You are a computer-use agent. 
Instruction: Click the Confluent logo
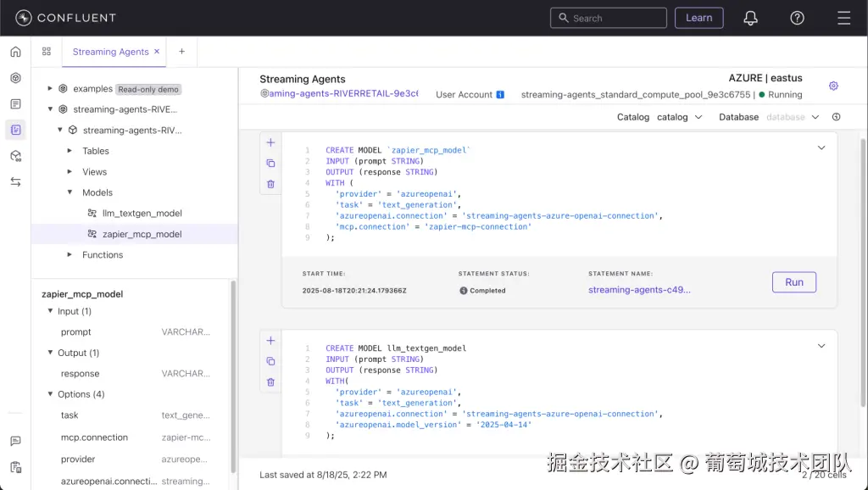pyautogui.click(x=65, y=18)
